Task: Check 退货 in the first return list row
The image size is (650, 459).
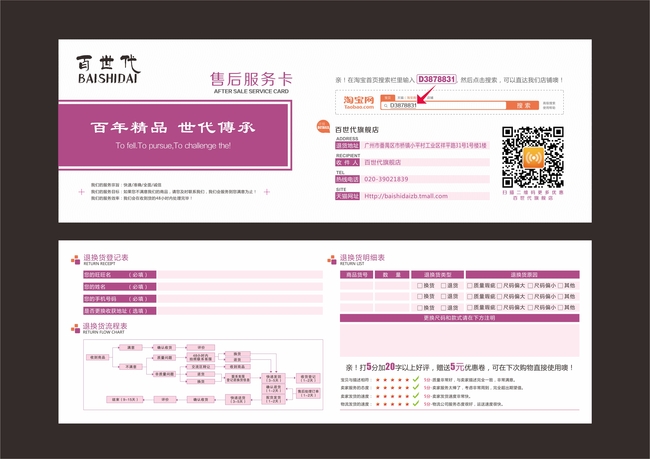Action: (443, 285)
